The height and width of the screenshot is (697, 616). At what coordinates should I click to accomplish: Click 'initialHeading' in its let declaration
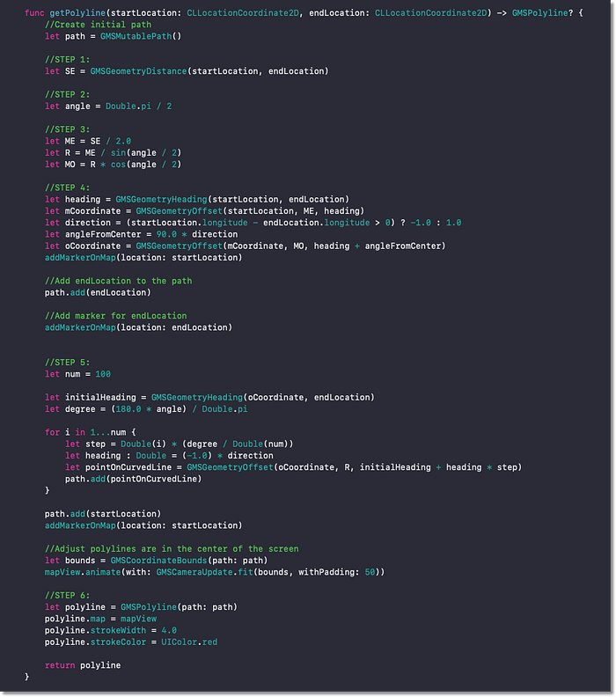100,398
